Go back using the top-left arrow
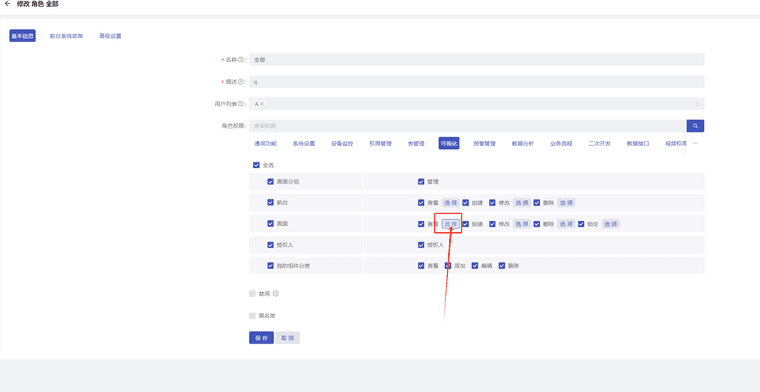This screenshot has height=392, width=760. (x=7, y=4)
